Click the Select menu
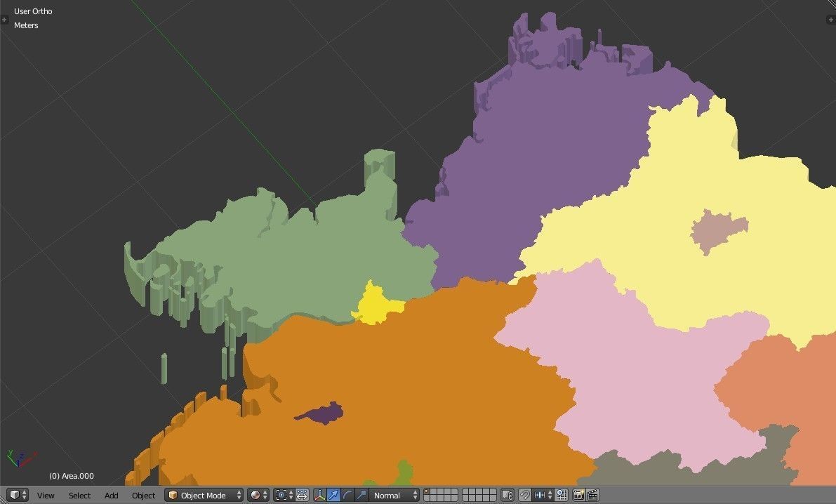Image resolution: width=836 pixels, height=504 pixels. click(x=79, y=496)
